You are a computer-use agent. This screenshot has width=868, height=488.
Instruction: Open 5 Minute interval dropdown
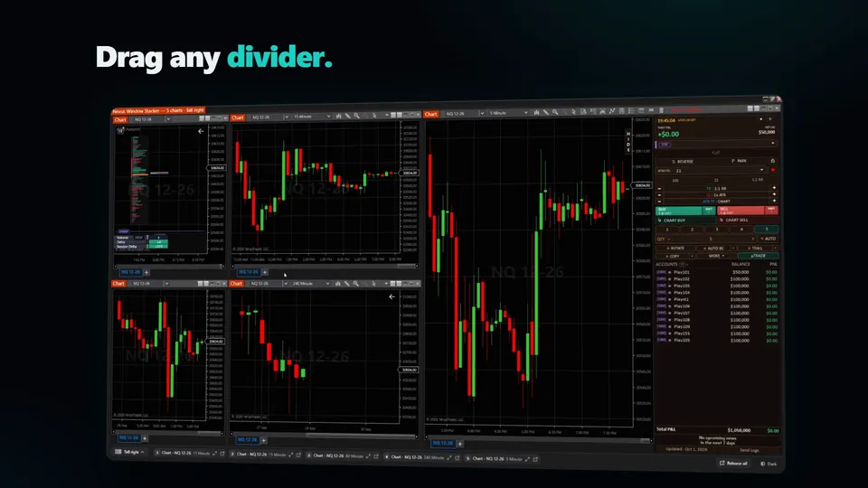[526, 113]
